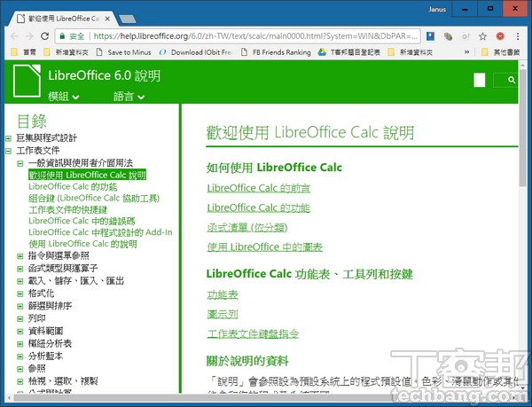
Task: Open the 其他書籤 folder
Action: pos(500,52)
